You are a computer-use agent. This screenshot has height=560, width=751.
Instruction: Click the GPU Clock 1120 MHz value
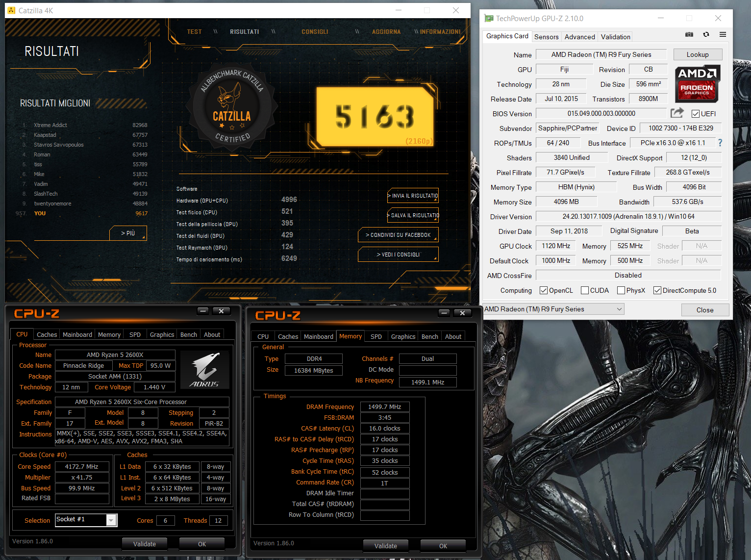[x=556, y=246]
